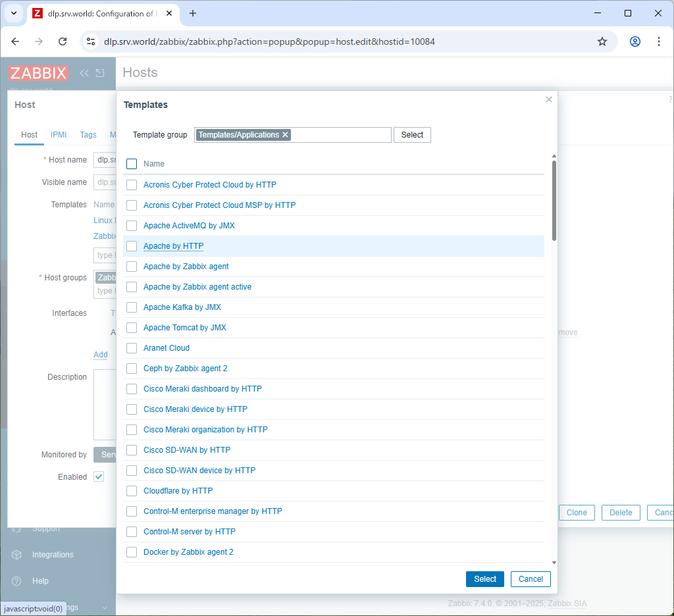Tick the Apache by HTTP checkbox
The width and height of the screenshot is (674, 616).
[132, 246]
